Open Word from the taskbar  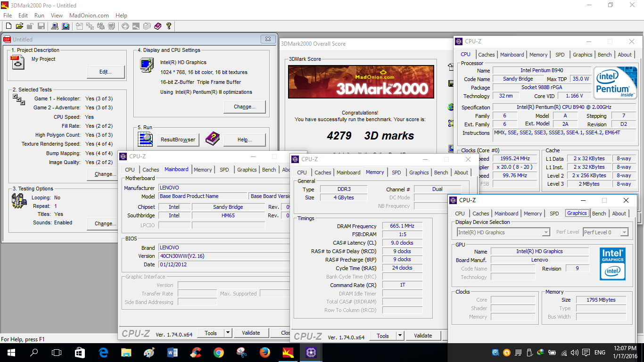point(172,352)
